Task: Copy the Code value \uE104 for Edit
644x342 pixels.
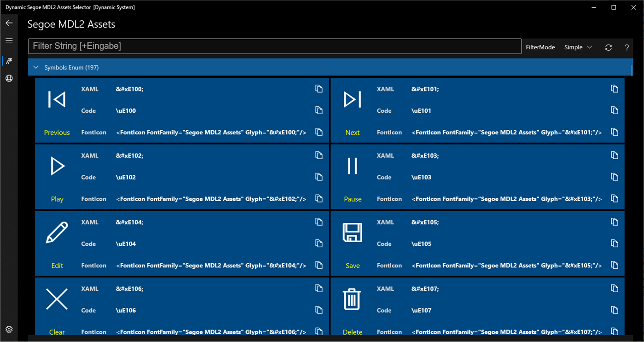Action: (x=319, y=243)
